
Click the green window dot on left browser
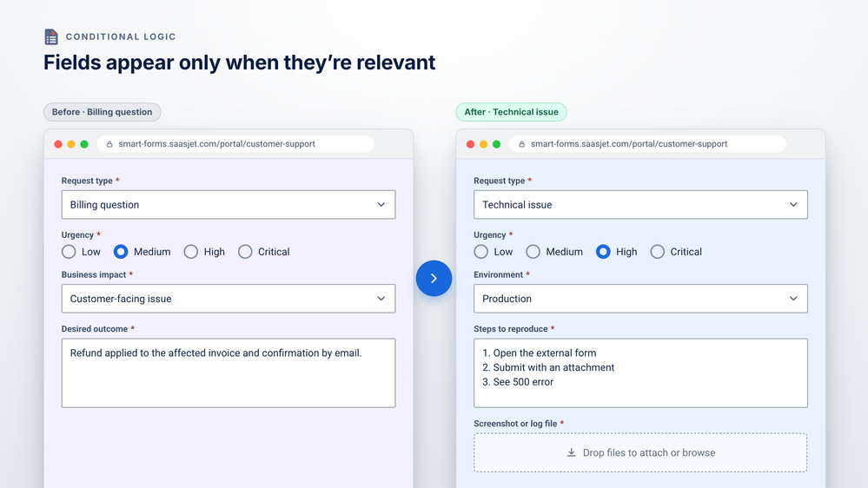(84, 144)
